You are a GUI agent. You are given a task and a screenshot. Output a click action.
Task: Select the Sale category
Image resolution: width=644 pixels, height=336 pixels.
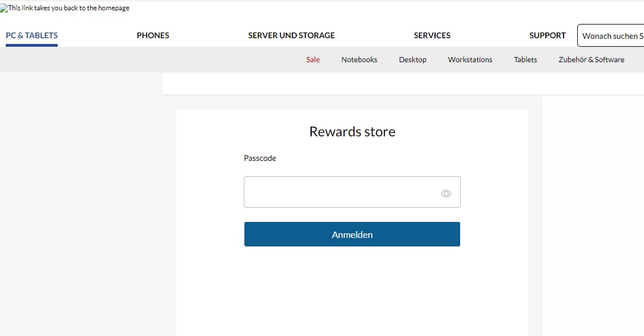coord(312,59)
